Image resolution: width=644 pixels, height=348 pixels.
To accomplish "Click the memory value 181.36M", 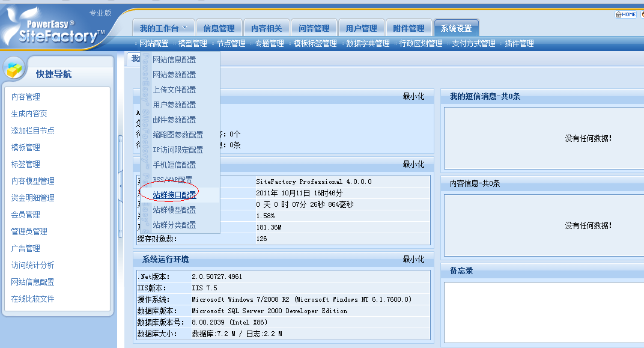I will coord(269,227).
